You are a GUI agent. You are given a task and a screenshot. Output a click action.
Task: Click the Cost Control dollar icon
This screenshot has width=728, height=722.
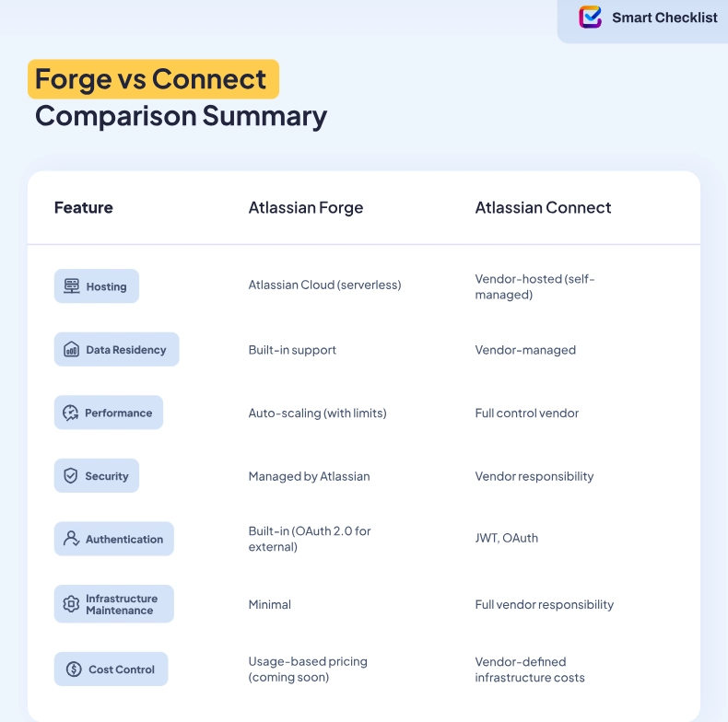[x=73, y=670]
